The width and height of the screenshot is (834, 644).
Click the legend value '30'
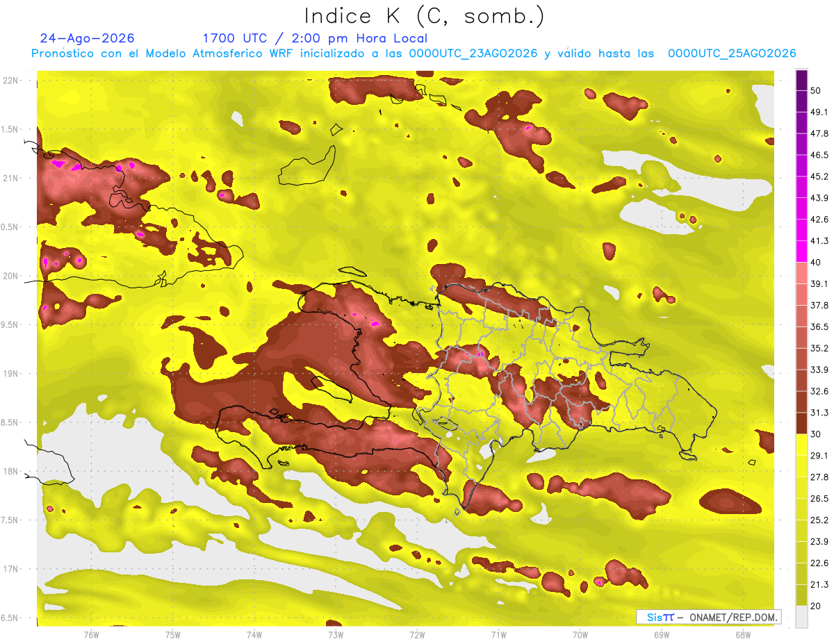(x=816, y=434)
